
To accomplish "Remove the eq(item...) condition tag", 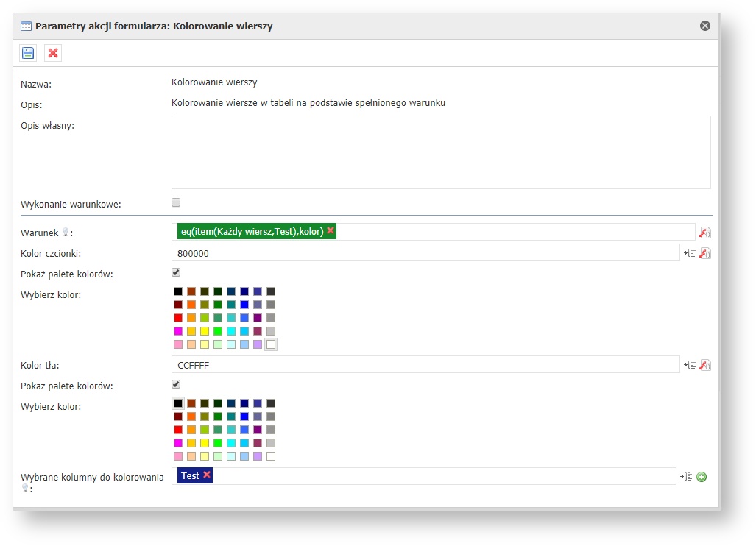I will (x=331, y=231).
